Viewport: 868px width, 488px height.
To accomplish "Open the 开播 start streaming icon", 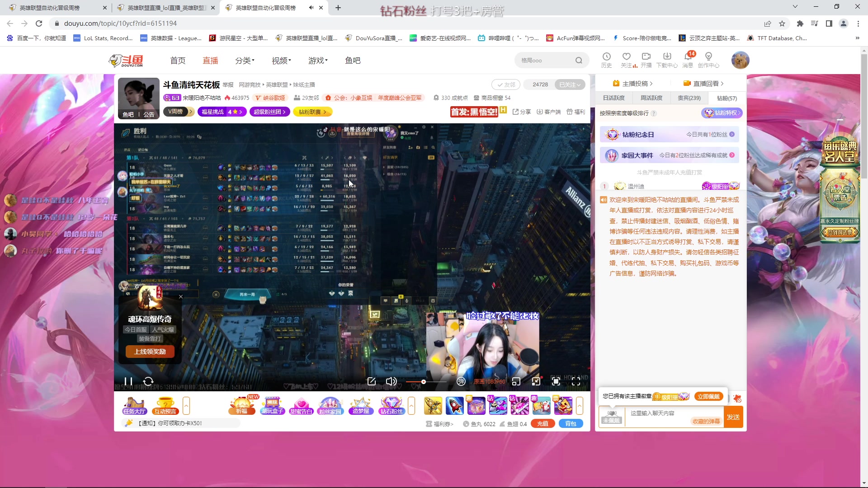I will (646, 60).
